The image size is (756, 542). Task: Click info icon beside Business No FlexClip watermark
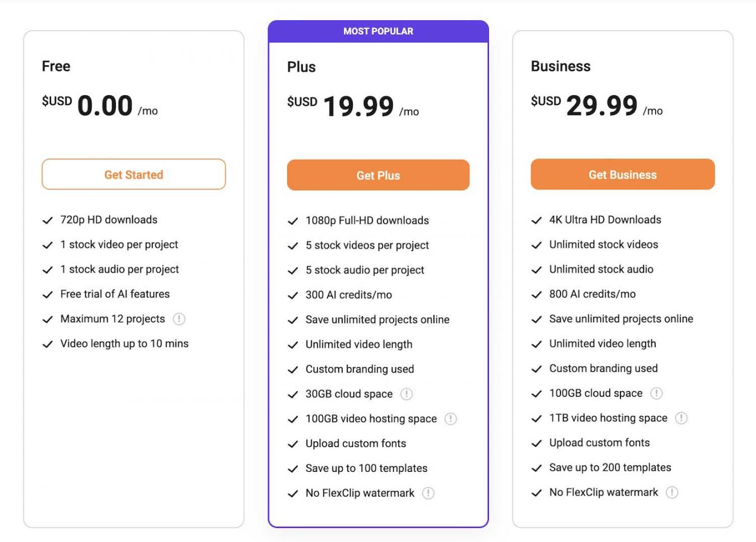(x=672, y=493)
